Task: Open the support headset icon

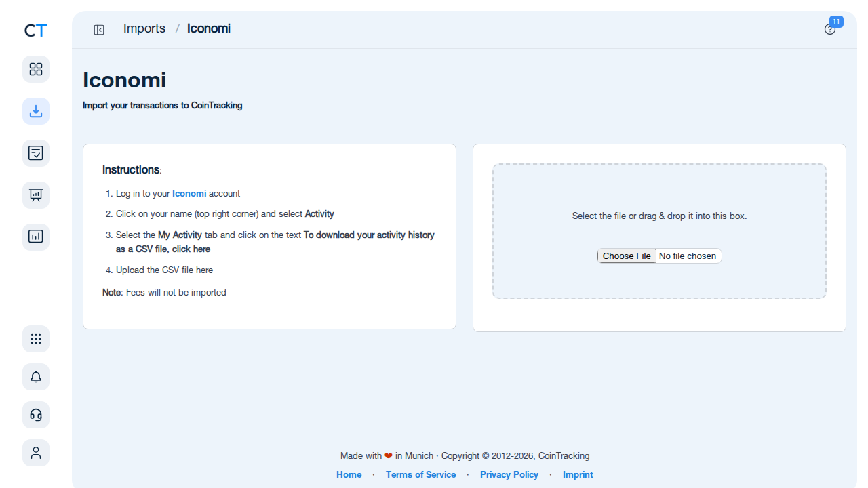Action: coord(36,415)
